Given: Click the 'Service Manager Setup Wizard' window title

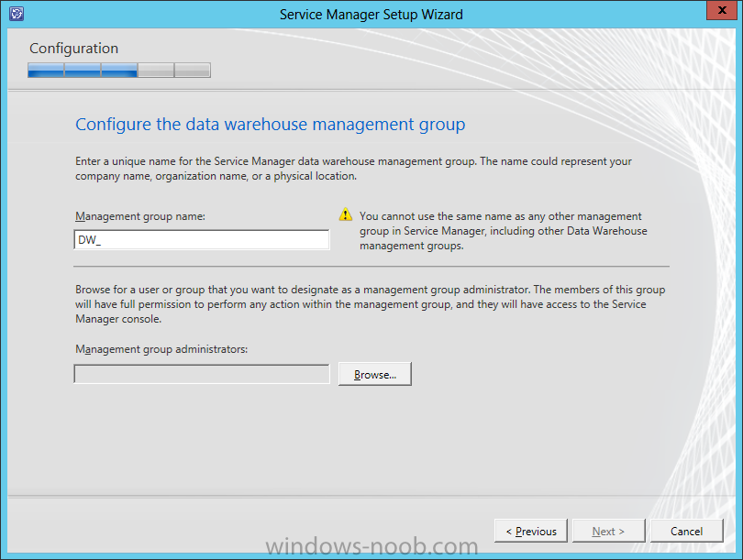Looking at the screenshot, I should point(371,14).
